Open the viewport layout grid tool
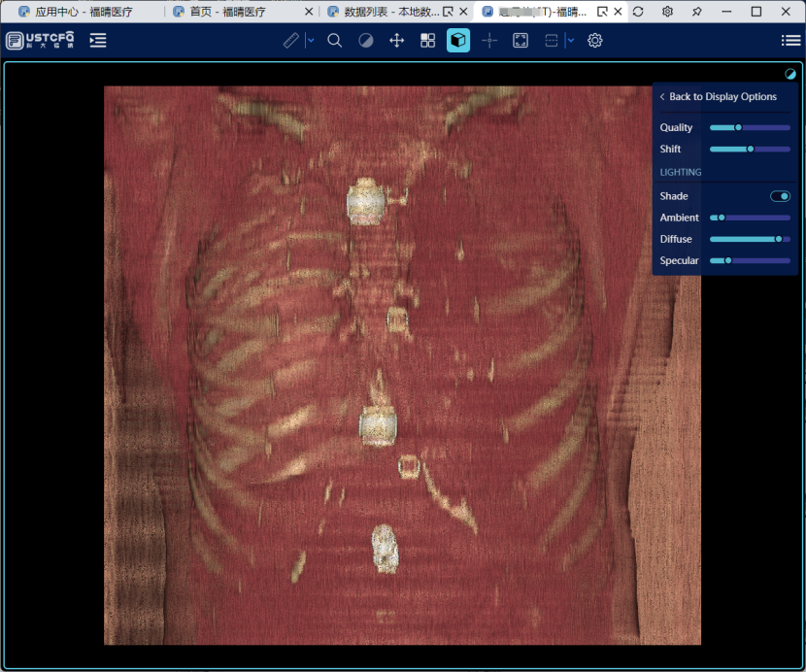Screen dimensions: 806x672 [x=427, y=41]
